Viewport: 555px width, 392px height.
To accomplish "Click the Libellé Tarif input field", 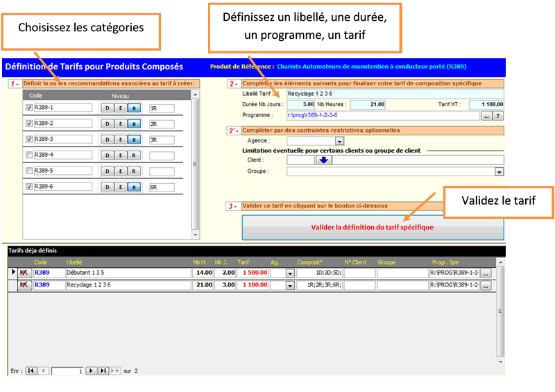I will point(394,94).
